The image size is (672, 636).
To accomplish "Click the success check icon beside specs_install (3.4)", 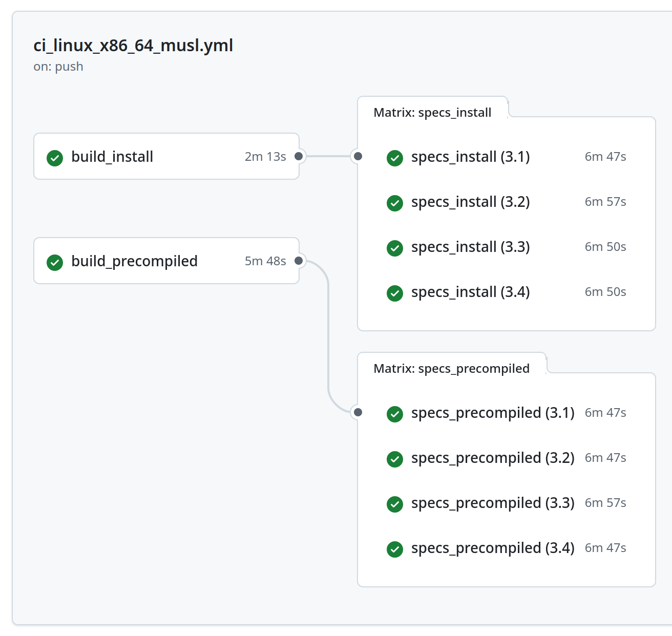I will 395,293.
